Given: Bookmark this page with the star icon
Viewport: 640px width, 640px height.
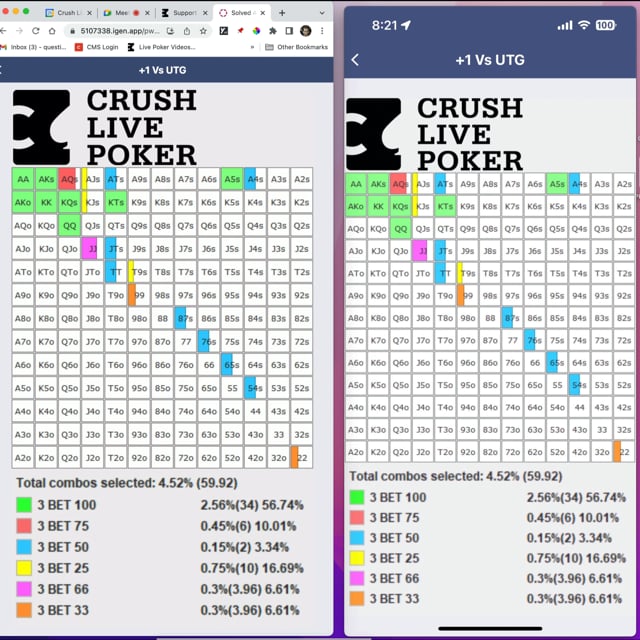Looking at the screenshot, I should point(203,31).
